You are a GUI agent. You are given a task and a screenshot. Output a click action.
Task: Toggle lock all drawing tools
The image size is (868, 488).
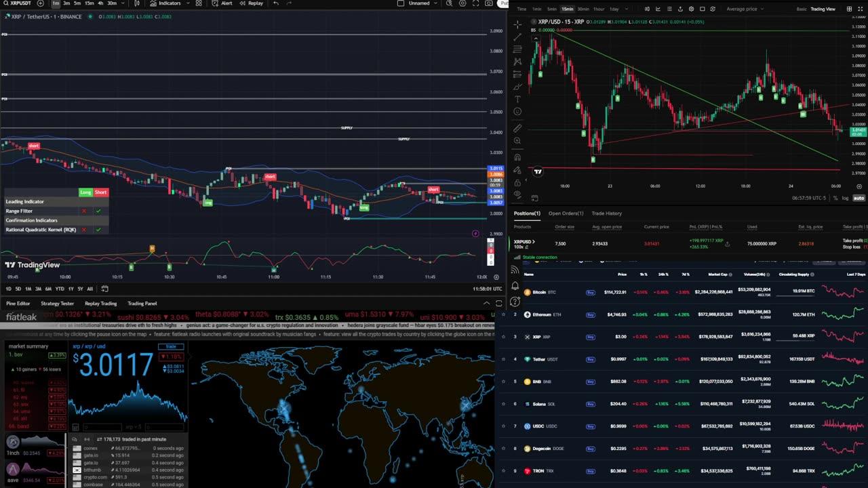point(518,182)
